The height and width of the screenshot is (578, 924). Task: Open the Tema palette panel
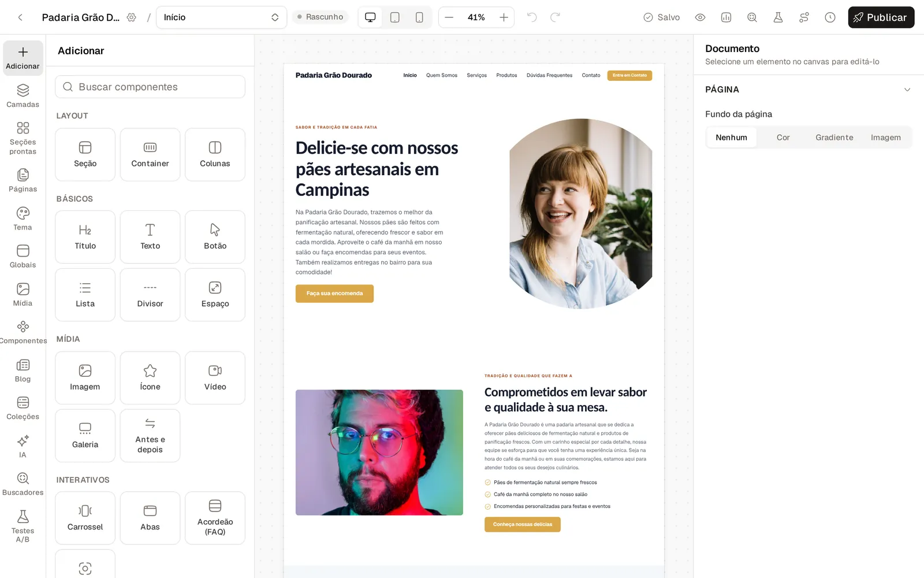pos(23,218)
